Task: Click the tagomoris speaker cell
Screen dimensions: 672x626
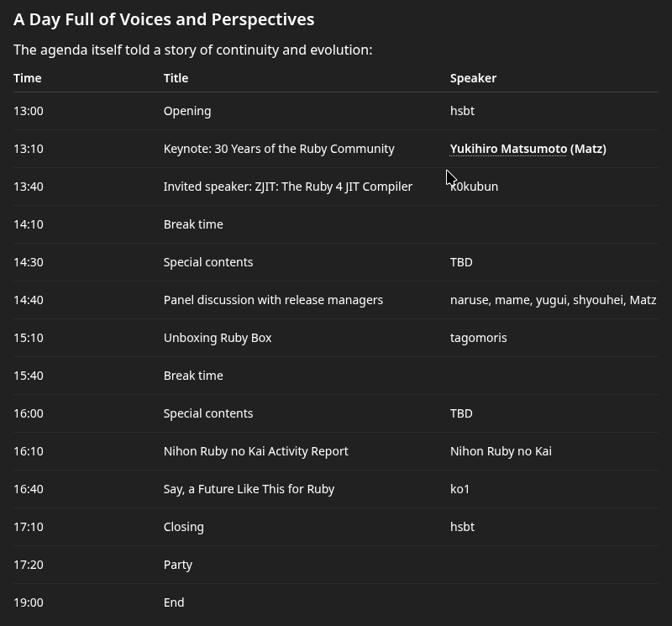Action: coord(479,338)
